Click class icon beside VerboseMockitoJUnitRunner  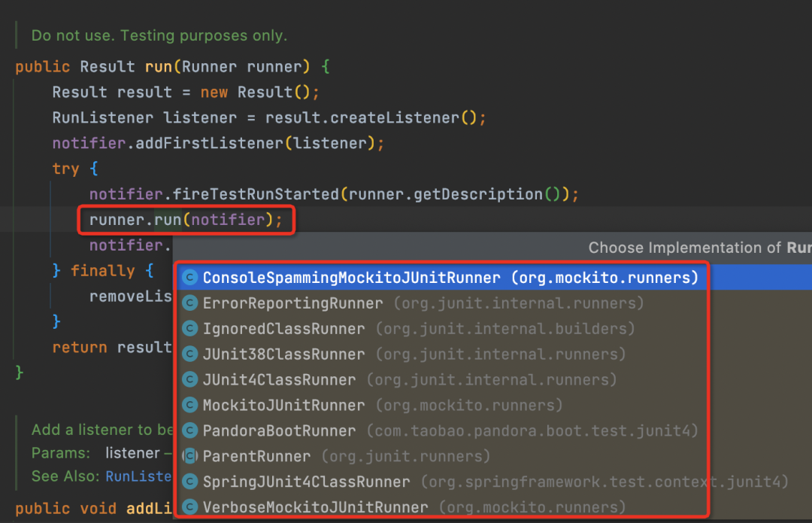pos(190,507)
